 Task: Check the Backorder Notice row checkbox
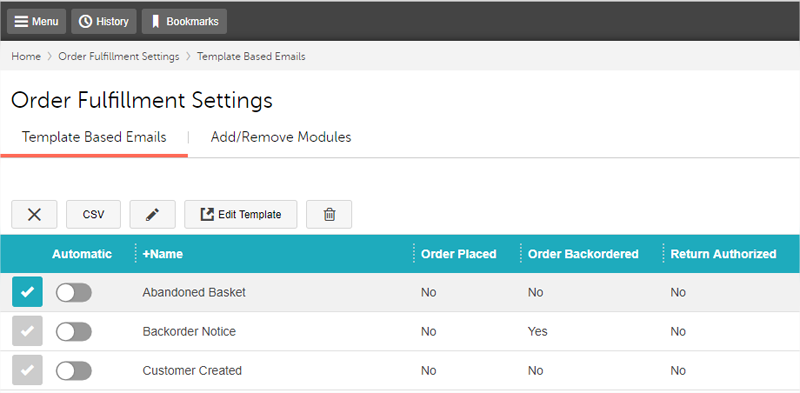click(x=28, y=331)
